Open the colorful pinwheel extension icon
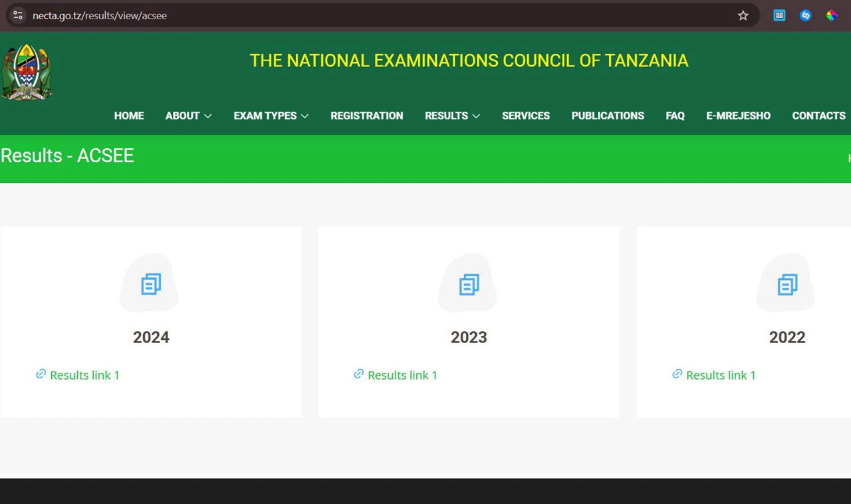This screenshot has width=851, height=504. [832, 15]
